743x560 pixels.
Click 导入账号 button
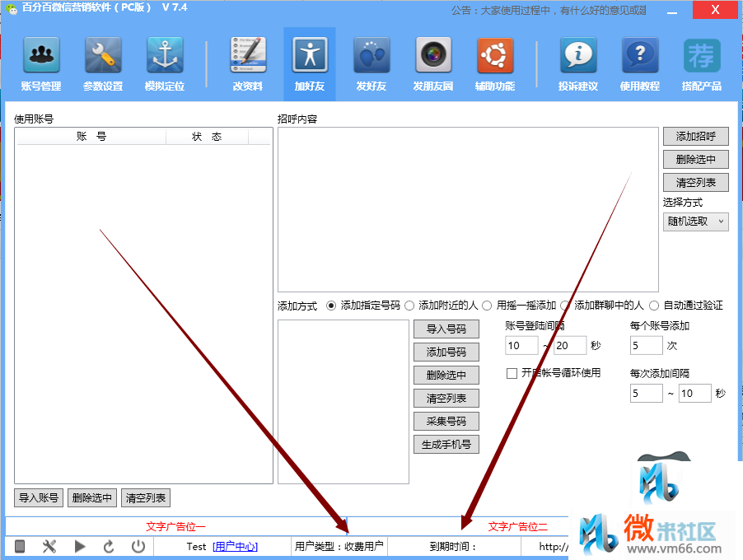click(39, 498)
